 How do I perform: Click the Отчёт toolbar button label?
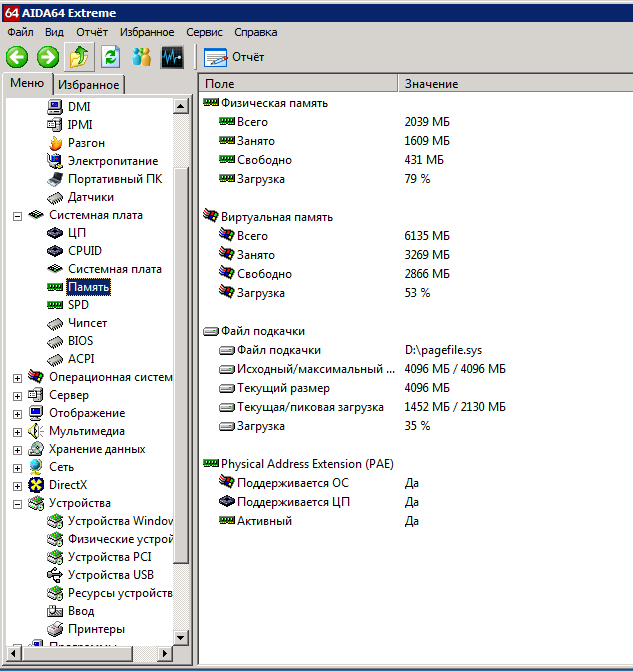tap(248, 57)
